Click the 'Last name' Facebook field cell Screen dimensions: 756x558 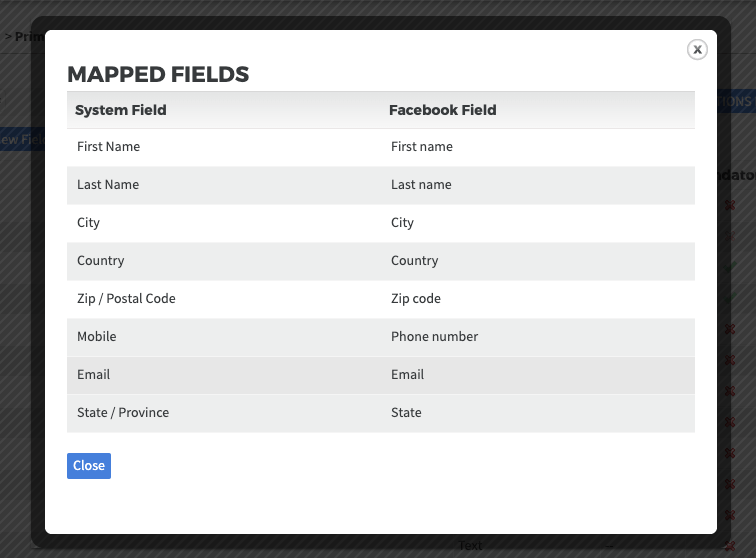click(x=421, y=185)
